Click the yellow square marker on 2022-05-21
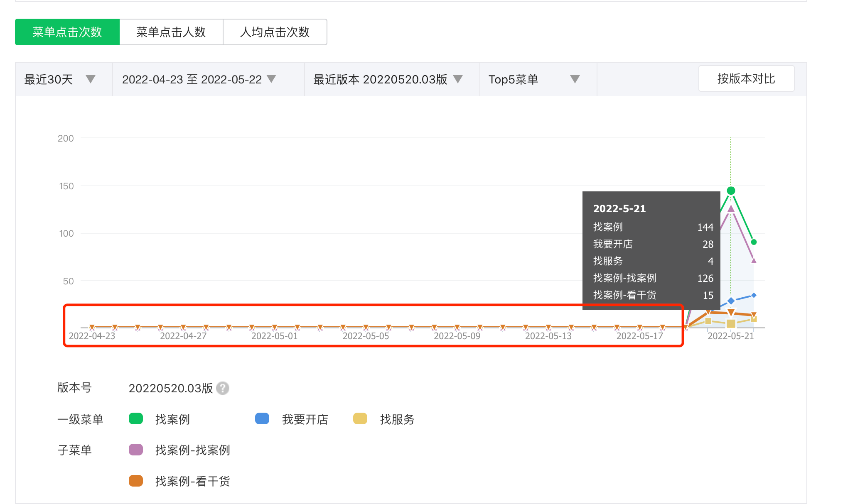 tap(731, 323)
